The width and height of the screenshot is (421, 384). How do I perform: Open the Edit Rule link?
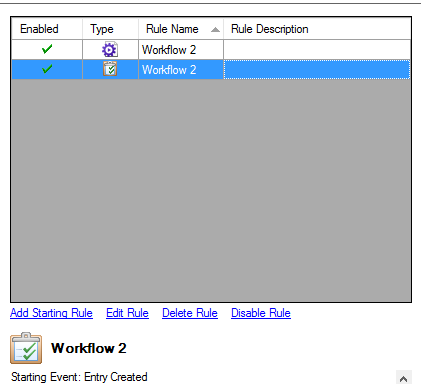click(x=127, y=313)
